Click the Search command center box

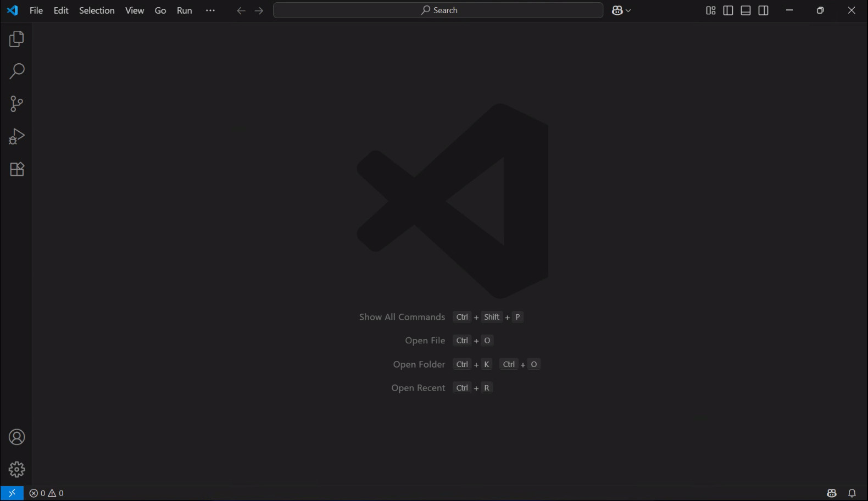(438, 10)
